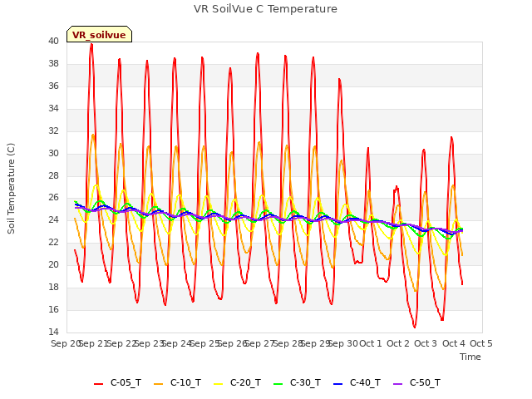Click the purple C-50_T legend swatch
Screen dimensions: 532x399
(x=397, y=384)
